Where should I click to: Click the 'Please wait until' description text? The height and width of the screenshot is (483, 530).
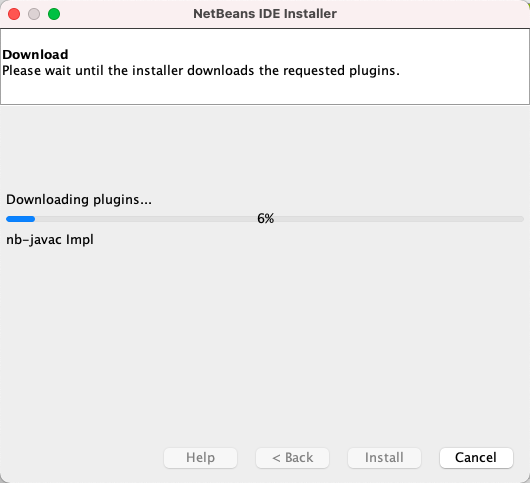tap(201, 71)
